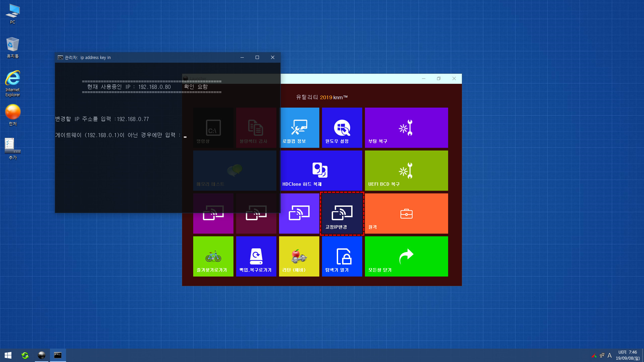The width and height of the screenshot is (644, 362).
Task: Click entered IP '192.168.0.77' in console
Action: (133, 119)
